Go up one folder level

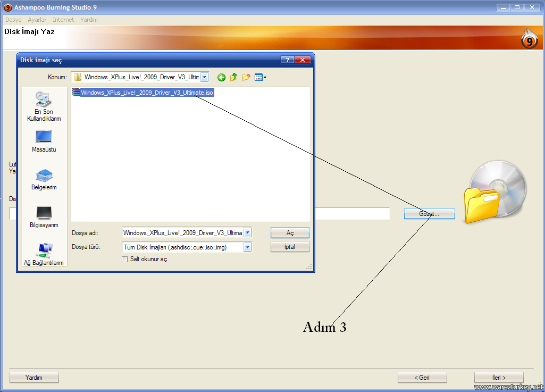point(233,77)
